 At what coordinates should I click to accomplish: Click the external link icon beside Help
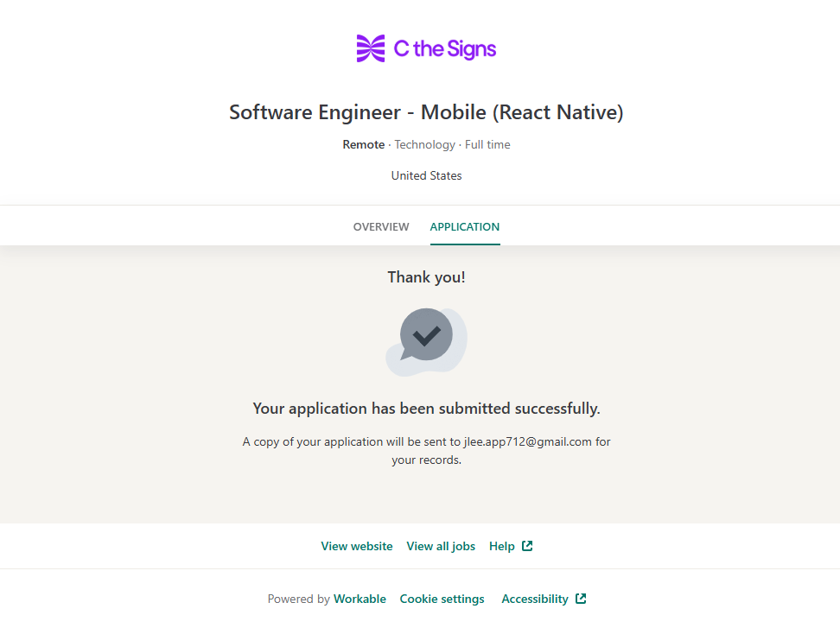(x=527, y=546)
